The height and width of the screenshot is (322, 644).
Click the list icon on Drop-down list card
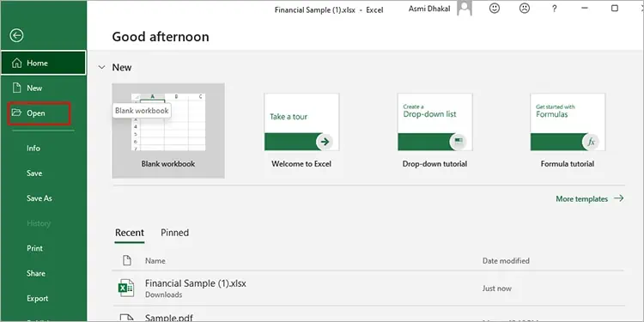tap(458, 142)
